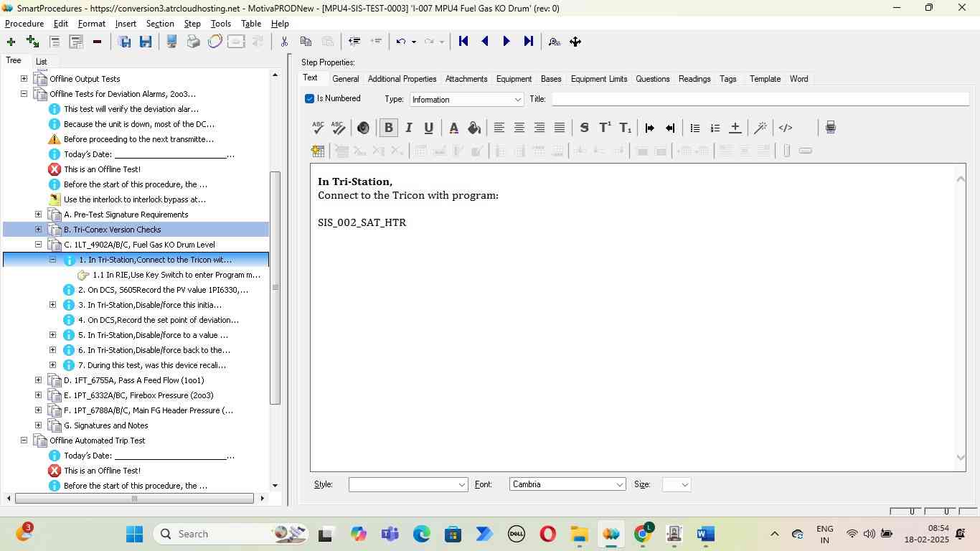Toggle italic formatting button
The width and height of the screenshot is (980, 551).
(408, 128)
